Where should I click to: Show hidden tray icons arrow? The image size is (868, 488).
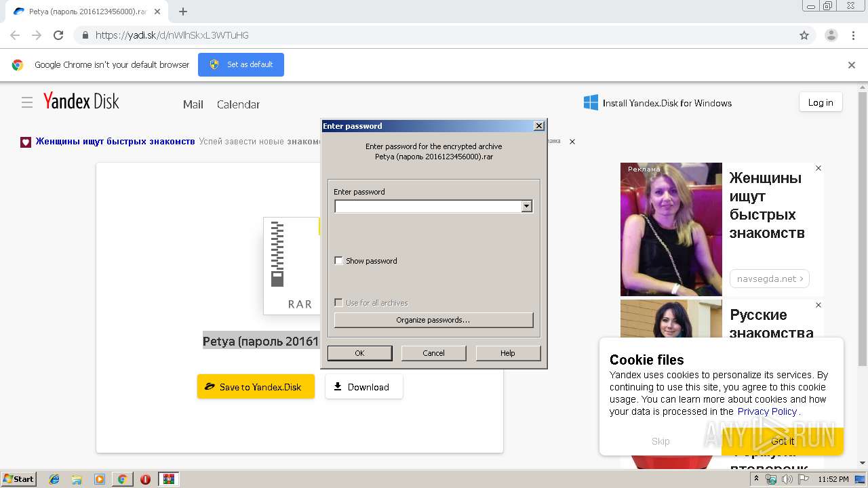point(756,479)
